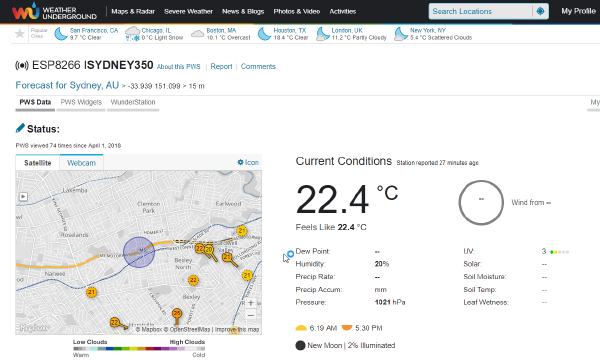Open the Photos & Video menu
Screen dimensions: 600x363
tap(297, 11)
